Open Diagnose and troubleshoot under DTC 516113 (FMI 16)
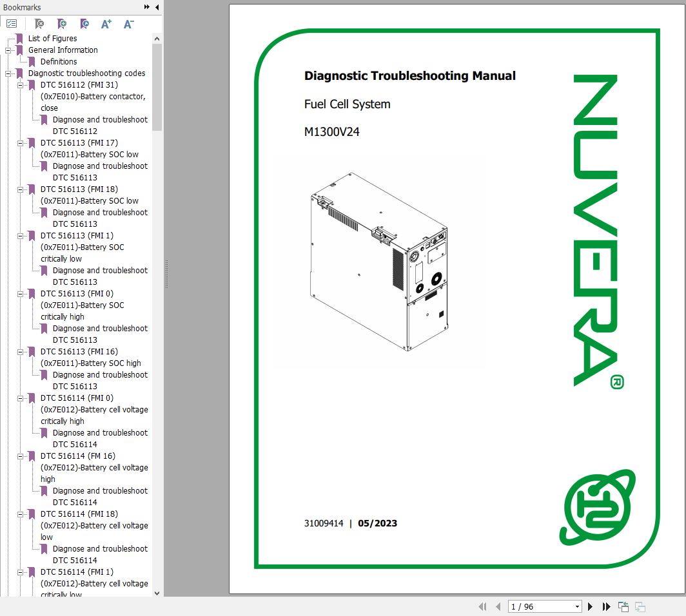 [x=100, y=380]
